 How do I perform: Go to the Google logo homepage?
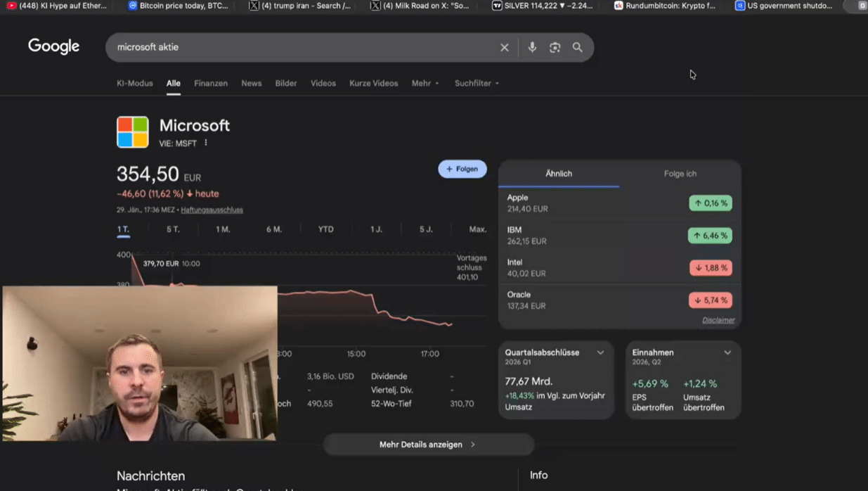point(53,46)
